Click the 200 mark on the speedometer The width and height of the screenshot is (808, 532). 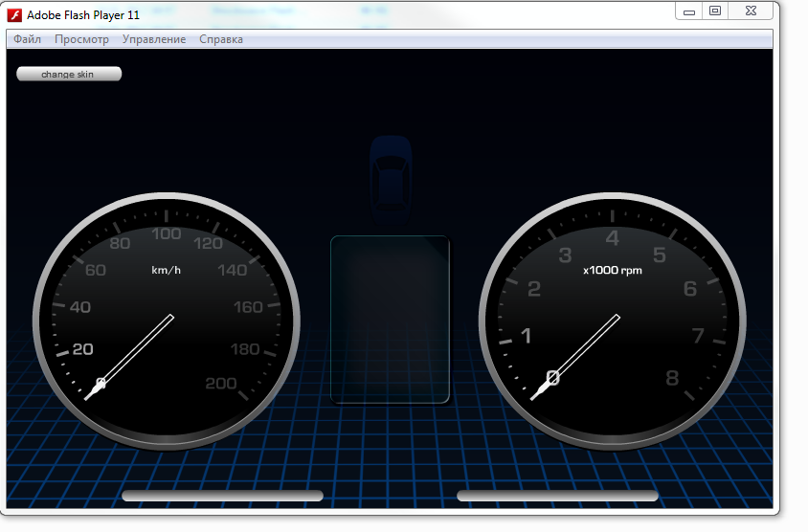coord(220,384)
